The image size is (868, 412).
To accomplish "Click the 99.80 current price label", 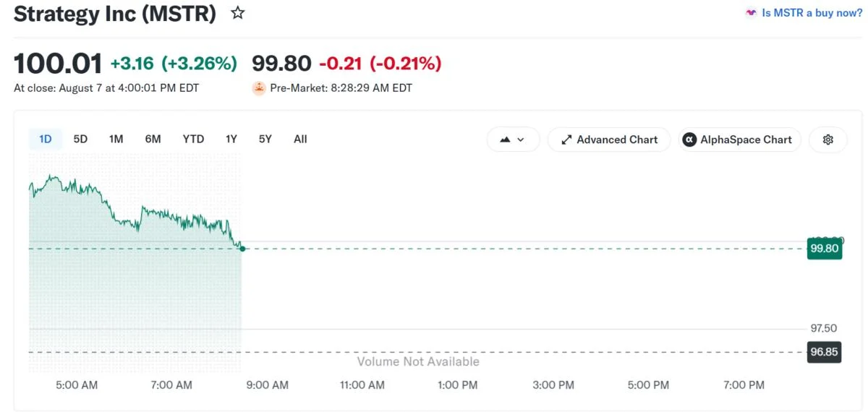I will (x=825, y=249).
